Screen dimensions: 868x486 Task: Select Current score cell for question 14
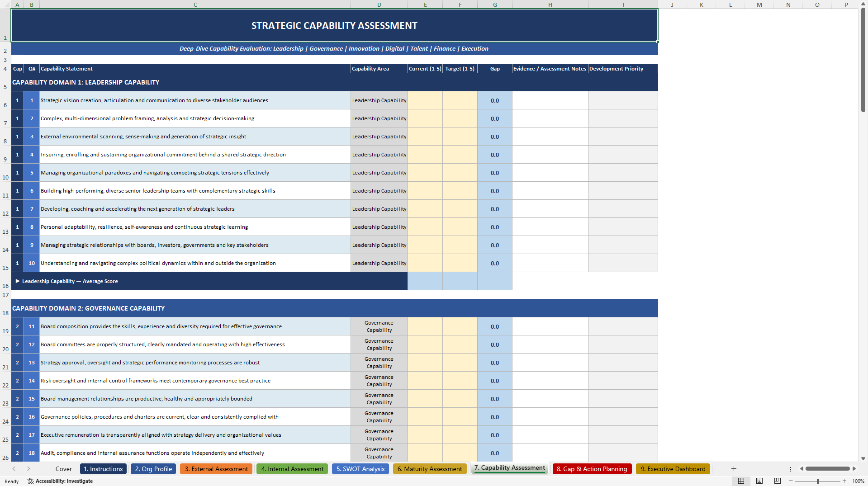(x=425, y=381)
